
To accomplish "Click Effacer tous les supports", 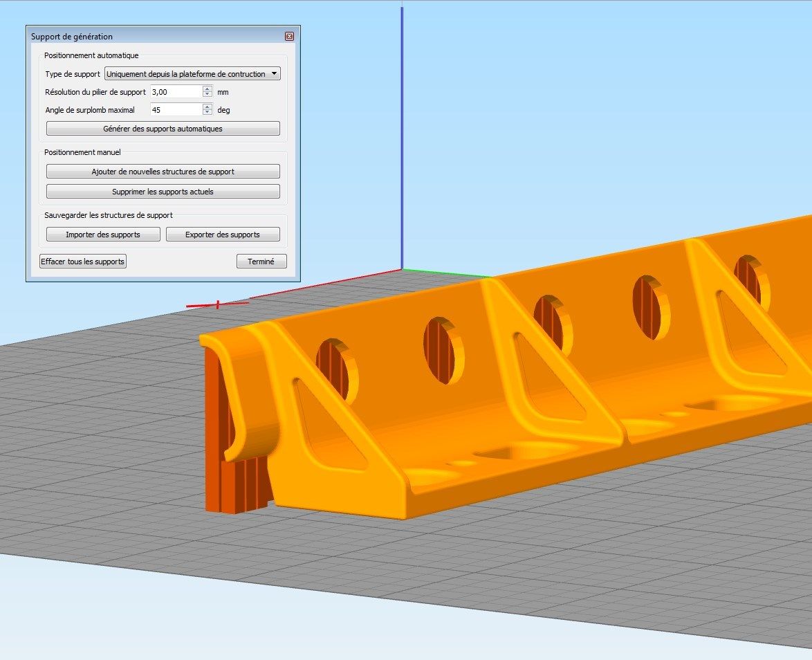I will click(83, 262).
